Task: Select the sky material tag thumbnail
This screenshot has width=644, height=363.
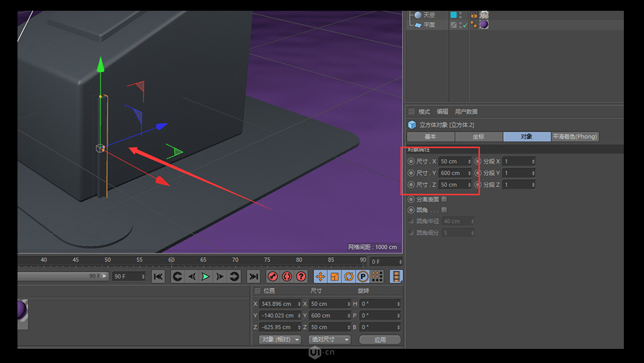Action: tap(484, 15)
